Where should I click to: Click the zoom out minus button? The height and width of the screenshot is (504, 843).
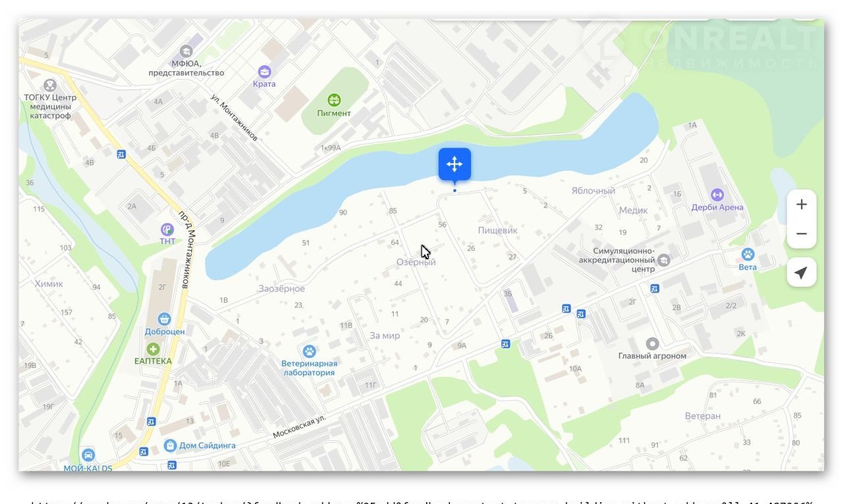click(801, 234)
